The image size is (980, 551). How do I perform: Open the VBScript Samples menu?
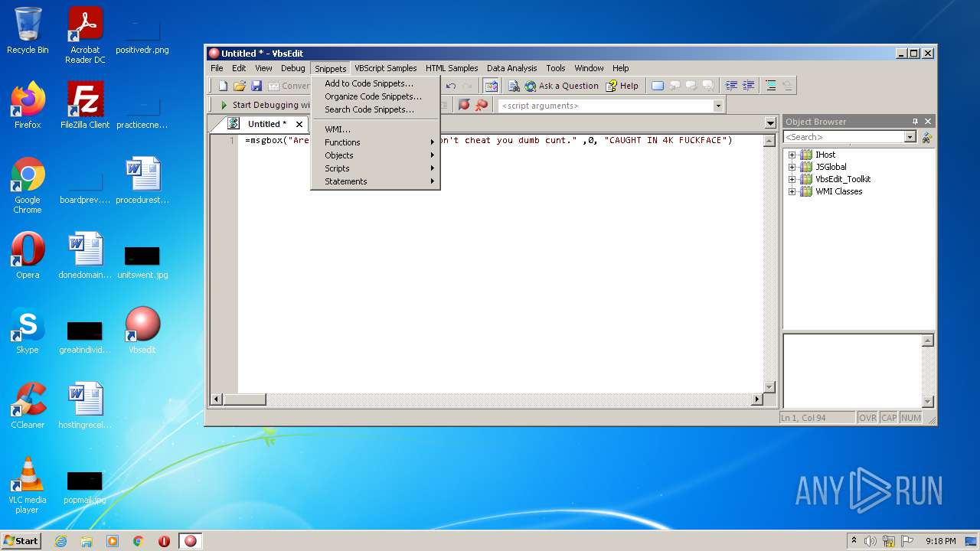tap(386, 68)
